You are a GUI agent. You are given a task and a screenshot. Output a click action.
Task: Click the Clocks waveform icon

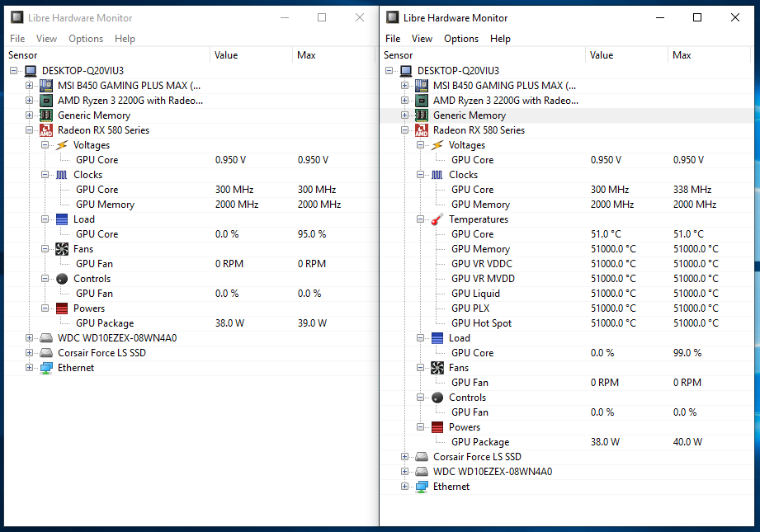pyautogui.click(x=61, y=174)
